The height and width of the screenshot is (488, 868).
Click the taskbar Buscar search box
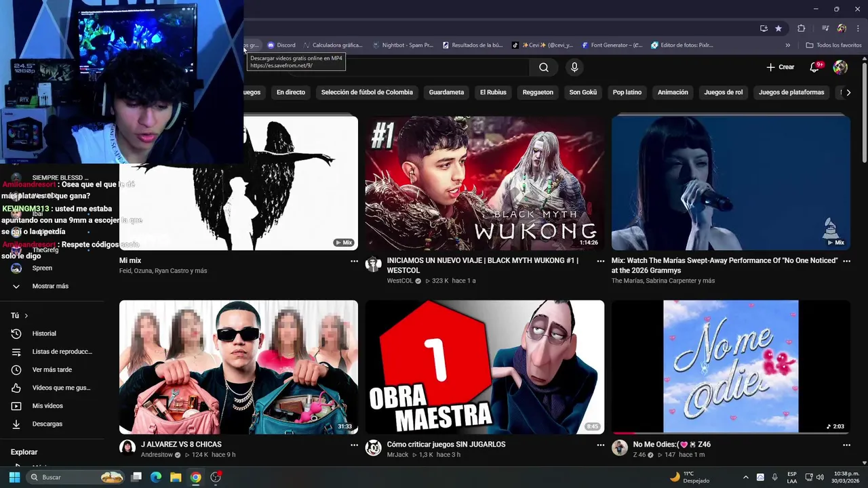click(76, 477)
